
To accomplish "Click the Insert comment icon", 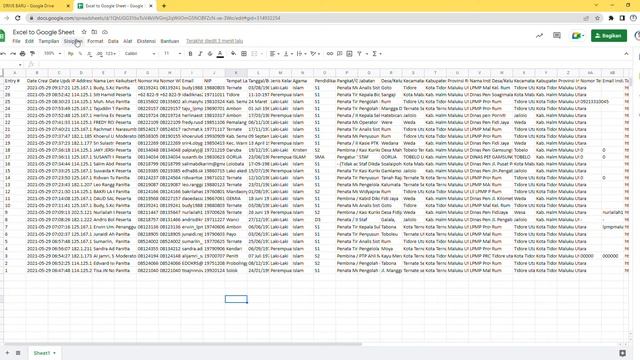I will pyautogui.click(x=340, y=53).
